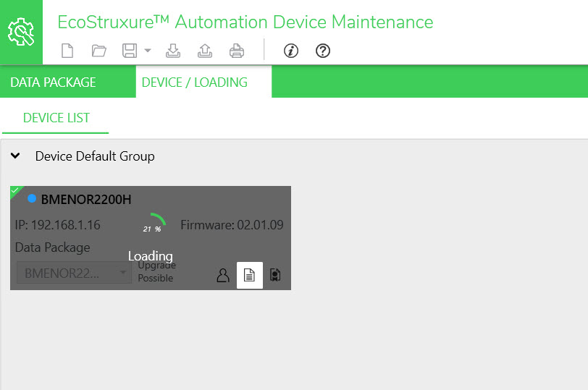This screenshot has height=390, width=588.
Task: Open the save options dropdown arrow
Action: click(148, 50)
